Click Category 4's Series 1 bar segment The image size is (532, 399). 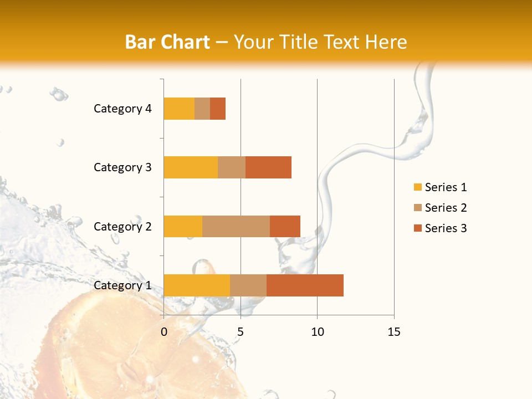tap(179, 109)
